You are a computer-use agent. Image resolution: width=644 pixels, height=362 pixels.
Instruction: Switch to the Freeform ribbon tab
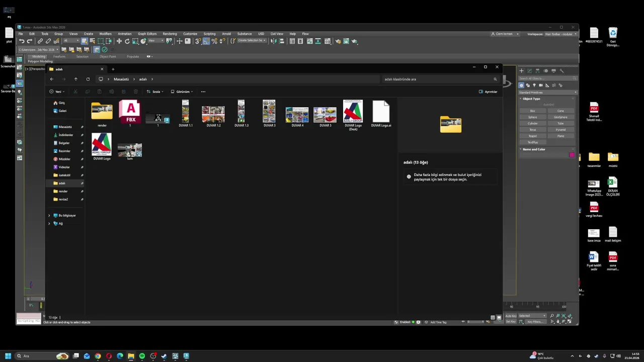click(59, 56)
